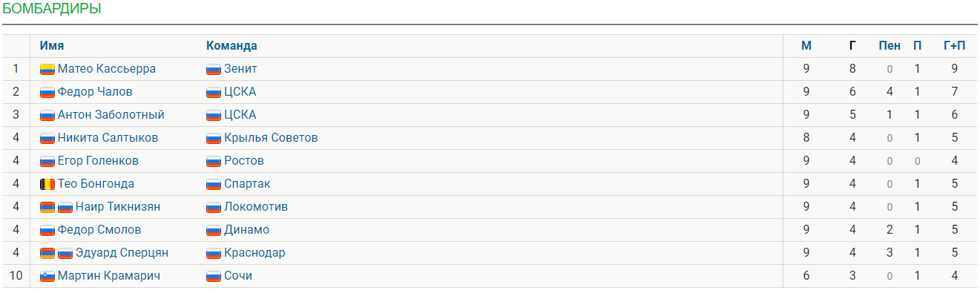Image resolution: width=980 pixels, height=293 pixels.
Task: Open Федор Чалов player link
Action: [95, 92]
